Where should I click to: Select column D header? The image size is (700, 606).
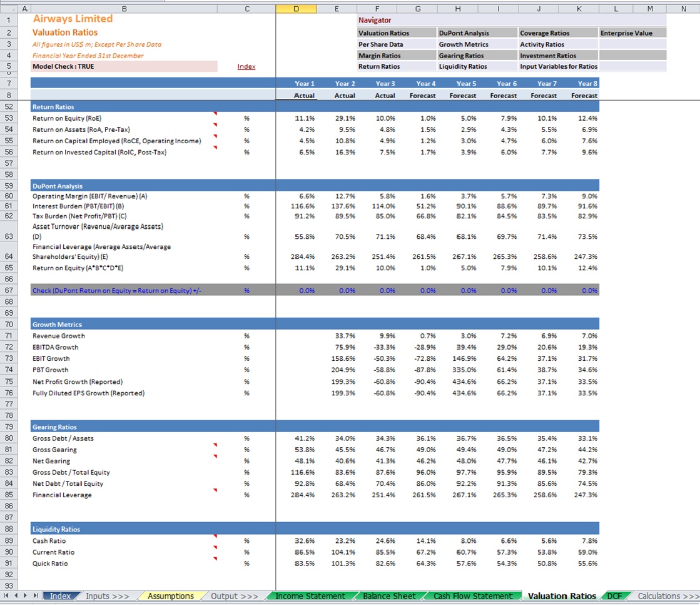(296, 9)
